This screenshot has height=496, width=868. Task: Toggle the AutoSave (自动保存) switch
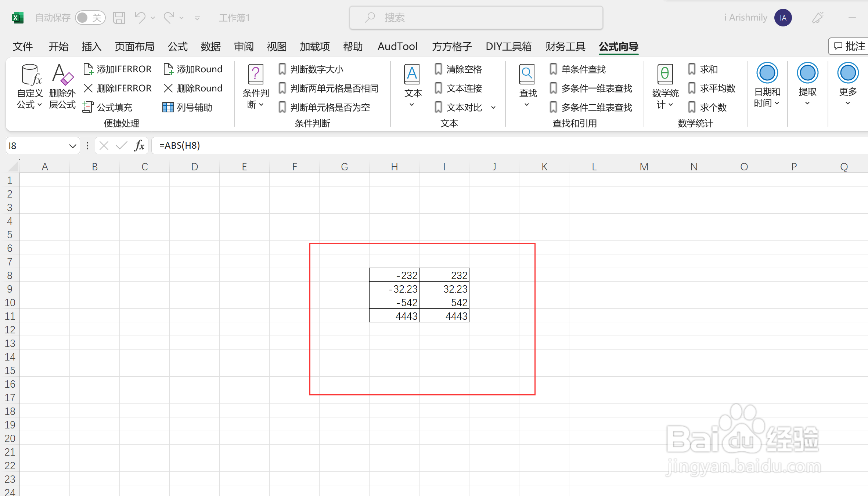point(90,18)
